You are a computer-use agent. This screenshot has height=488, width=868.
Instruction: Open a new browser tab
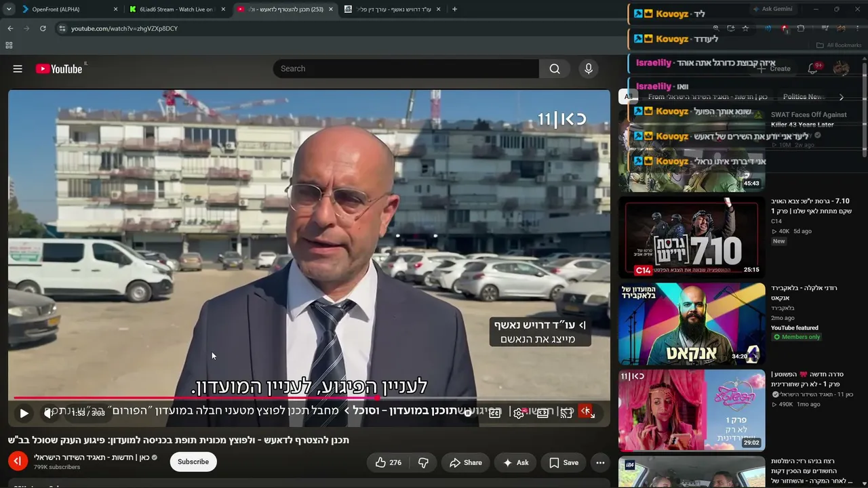point(454,9)
